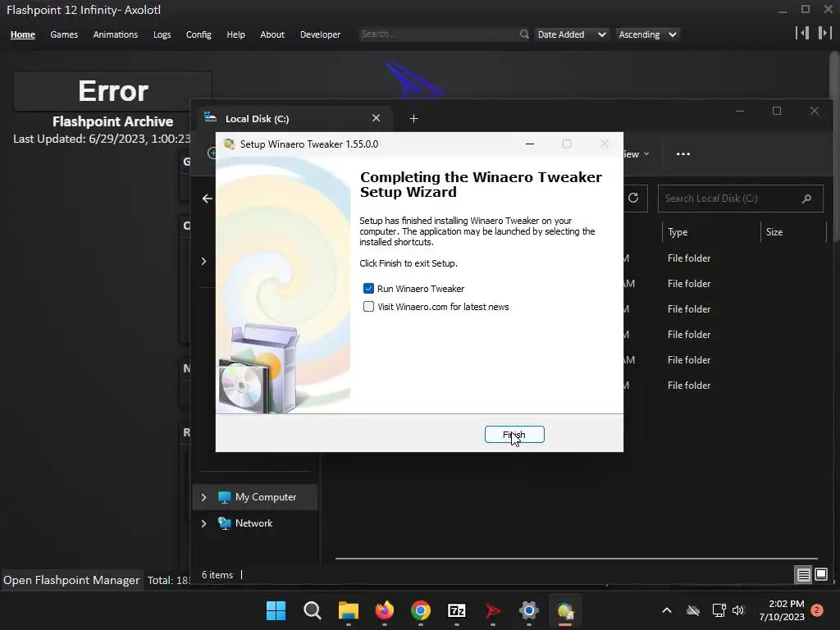Switch Explorer to details view icon

(x=803, y=575)
